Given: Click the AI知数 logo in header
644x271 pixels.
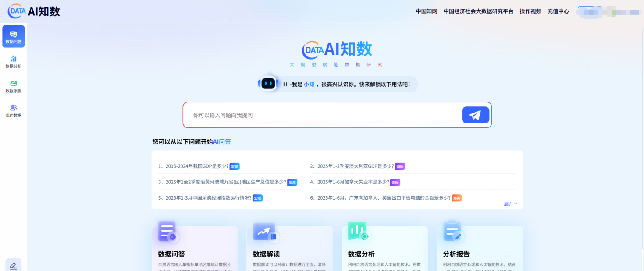Looking at the screenshot, I should [x=34, y=11].
